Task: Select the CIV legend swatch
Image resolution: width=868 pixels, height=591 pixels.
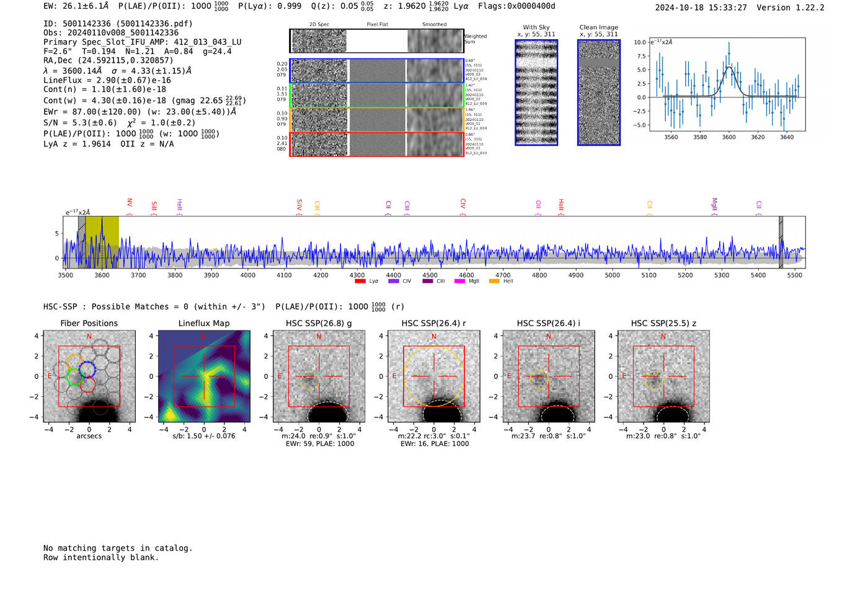Action: (393, 282)
